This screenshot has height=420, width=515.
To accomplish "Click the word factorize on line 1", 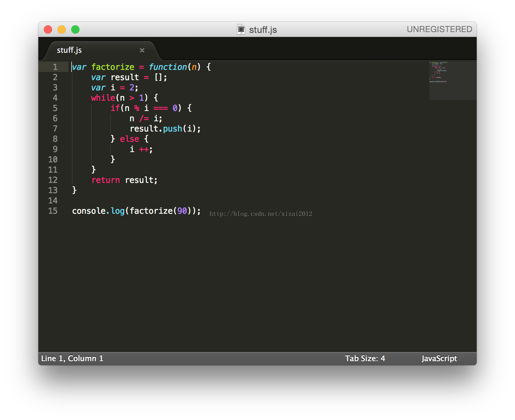I will point(113,67).
